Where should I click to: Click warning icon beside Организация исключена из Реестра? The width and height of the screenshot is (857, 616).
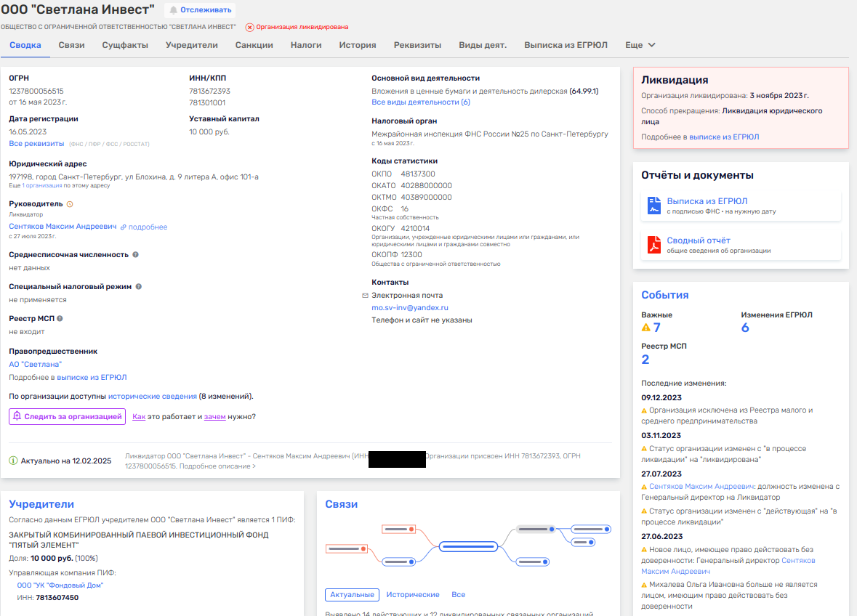click(644, 410)
